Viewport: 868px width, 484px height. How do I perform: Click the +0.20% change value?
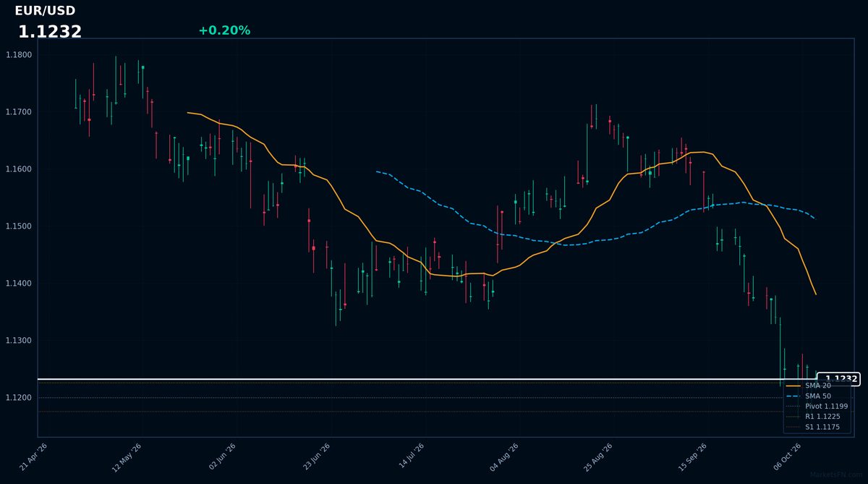tap(224, 30)
